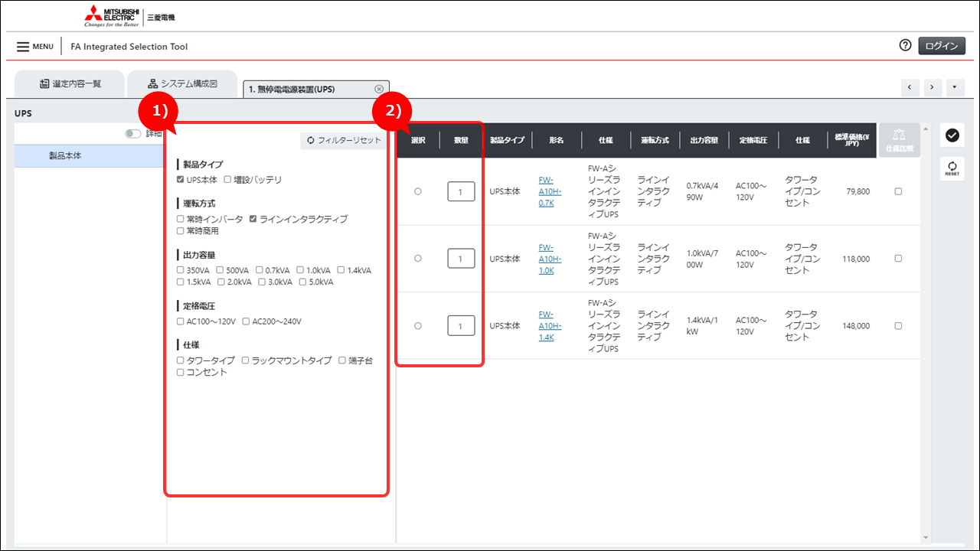980x551 pixels.
Task: Switch to the システム構成図 tab
Action: tap(183, 83)
